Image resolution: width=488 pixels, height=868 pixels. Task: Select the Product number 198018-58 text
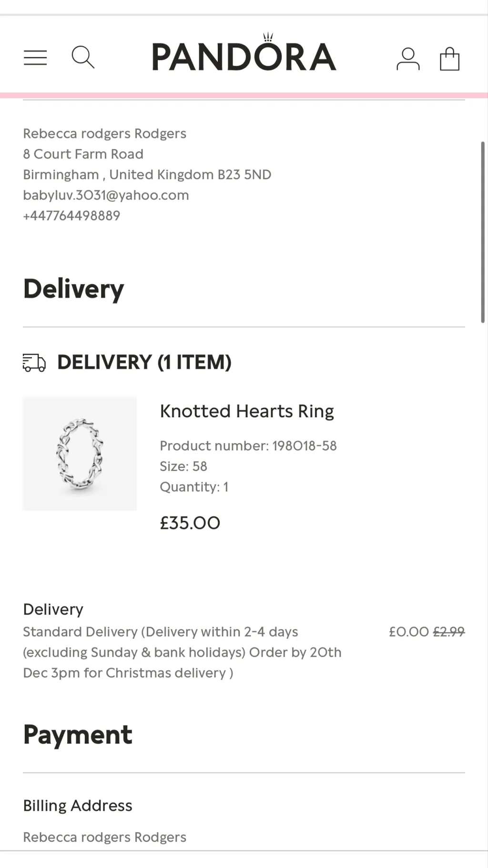[x=248, y=446]
